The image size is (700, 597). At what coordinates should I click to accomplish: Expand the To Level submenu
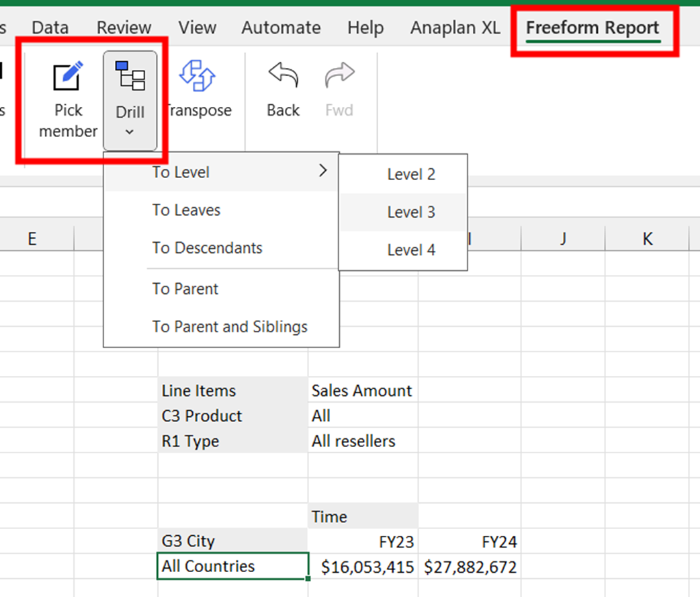(220, 172)
